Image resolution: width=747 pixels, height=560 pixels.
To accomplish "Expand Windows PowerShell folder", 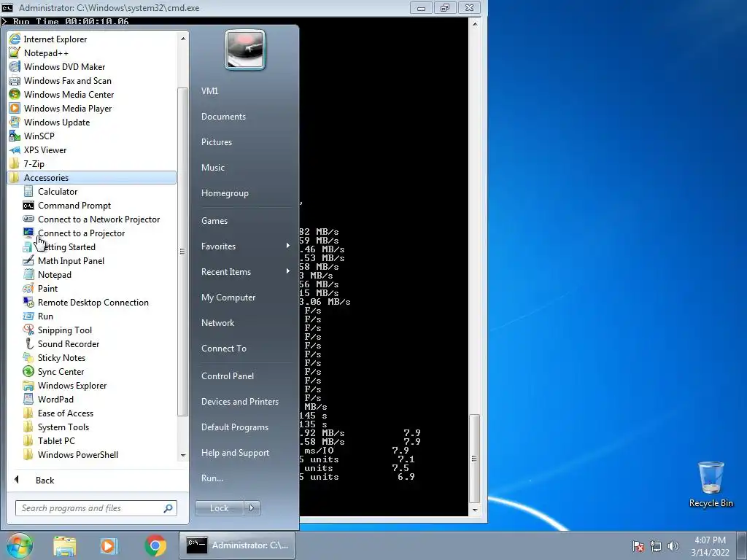I will 77,454.
